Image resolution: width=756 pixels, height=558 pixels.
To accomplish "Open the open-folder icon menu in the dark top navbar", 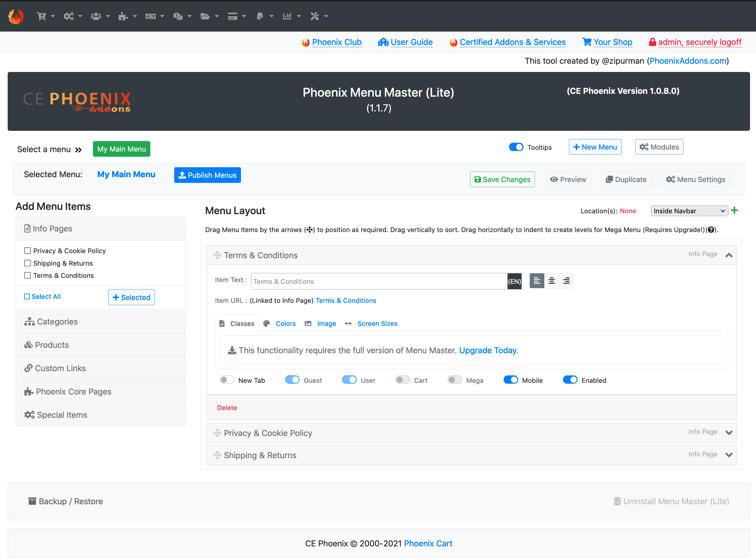I will pos(209,16).
